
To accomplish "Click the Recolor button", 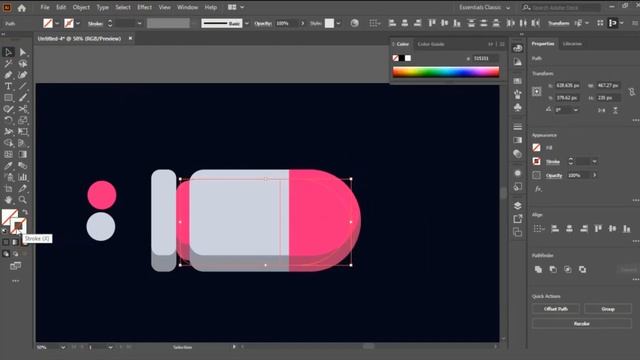I will coord(582,324).
